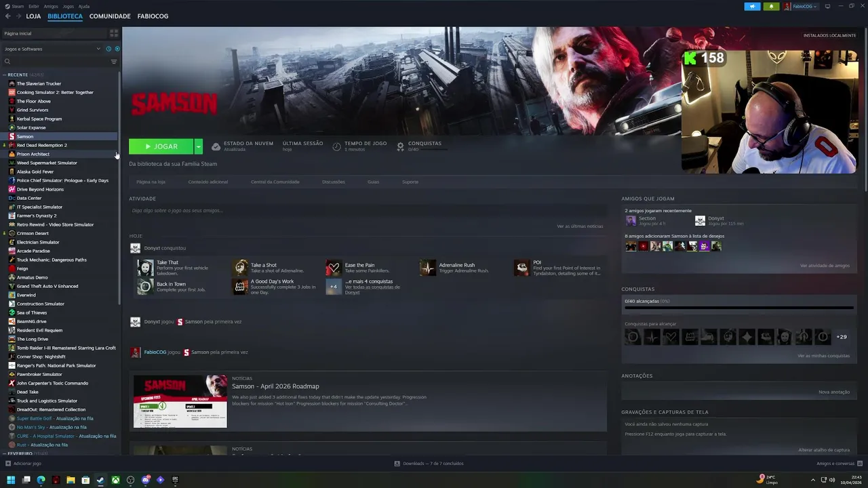Go back with the navigation arrow
This screenshot has width=868, height=488.
8,16
